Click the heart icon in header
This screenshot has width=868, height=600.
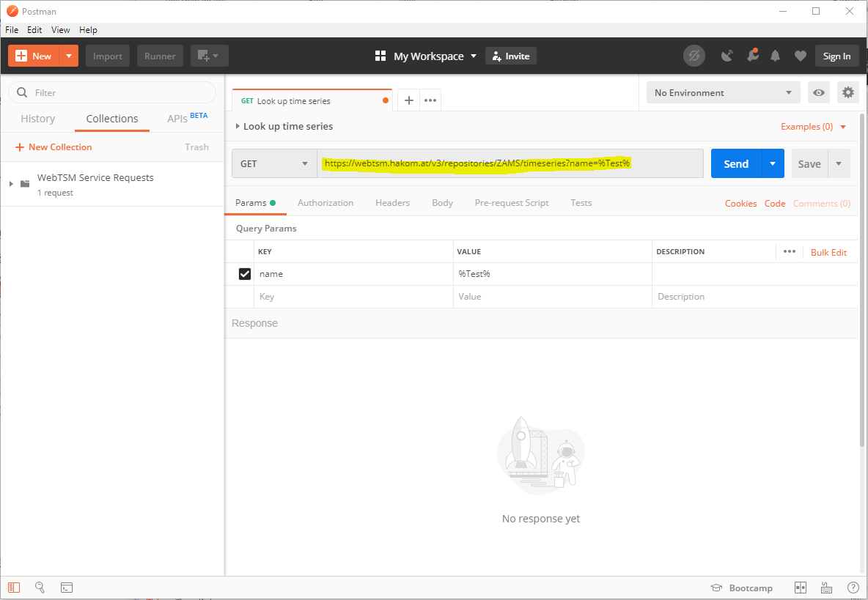[x=800, y=56]
